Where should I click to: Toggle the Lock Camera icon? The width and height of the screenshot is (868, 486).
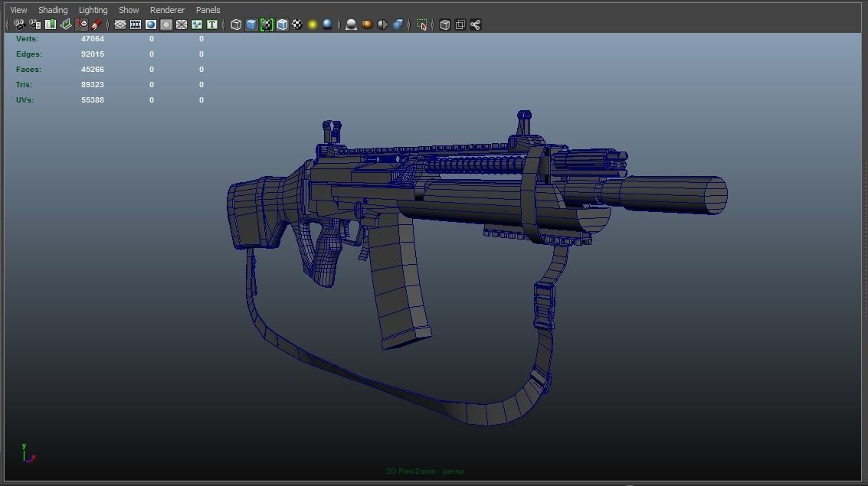point(34,24)
